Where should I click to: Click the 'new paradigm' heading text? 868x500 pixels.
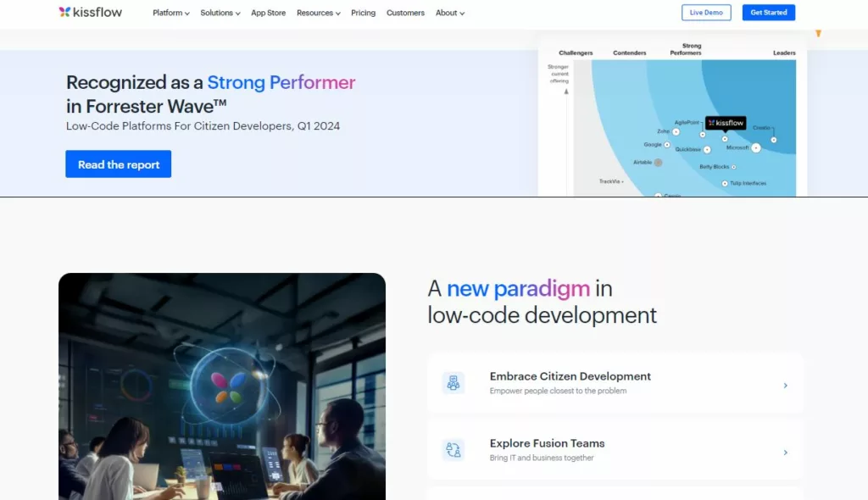point(518,288)
